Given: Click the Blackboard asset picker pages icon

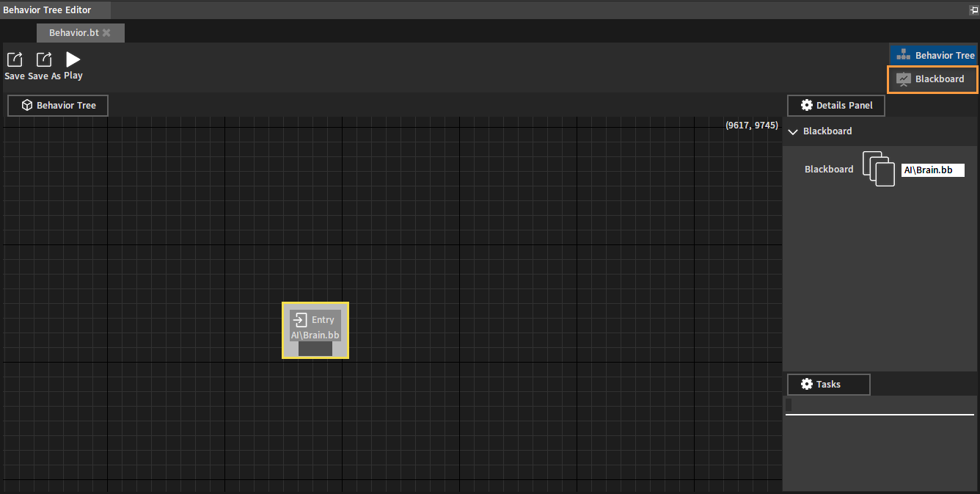Looking at the screenshot, I should click(x=878, y=169).
